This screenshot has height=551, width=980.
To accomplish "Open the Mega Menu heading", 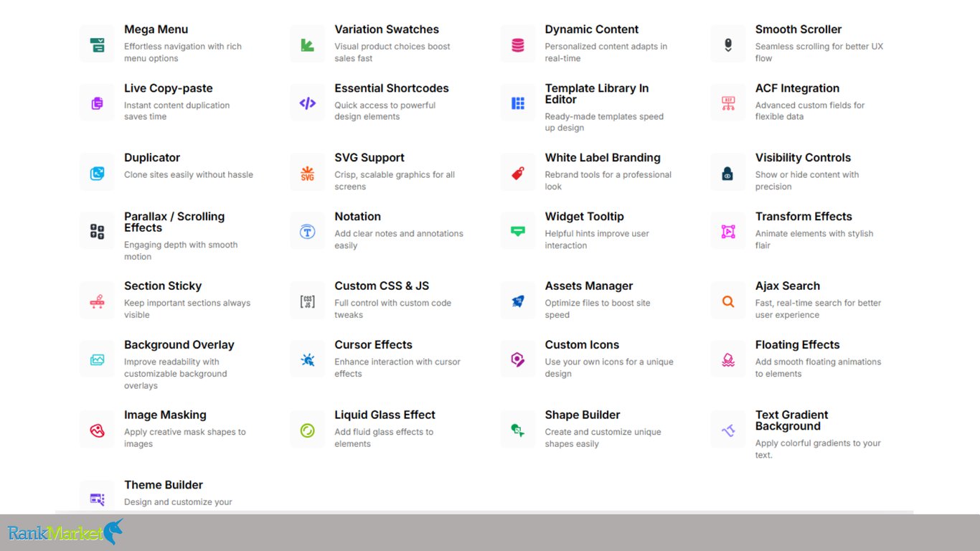I will point(156,29).
